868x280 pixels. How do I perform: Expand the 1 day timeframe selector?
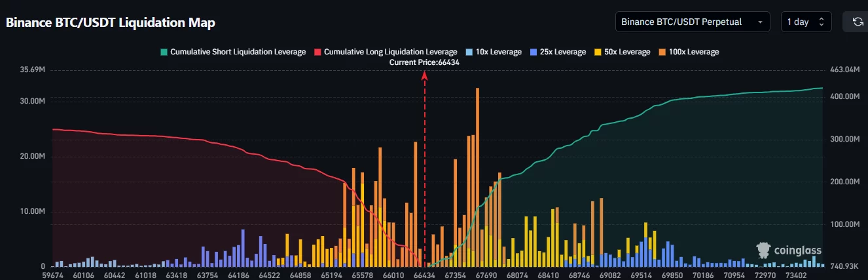pos(806,22)
